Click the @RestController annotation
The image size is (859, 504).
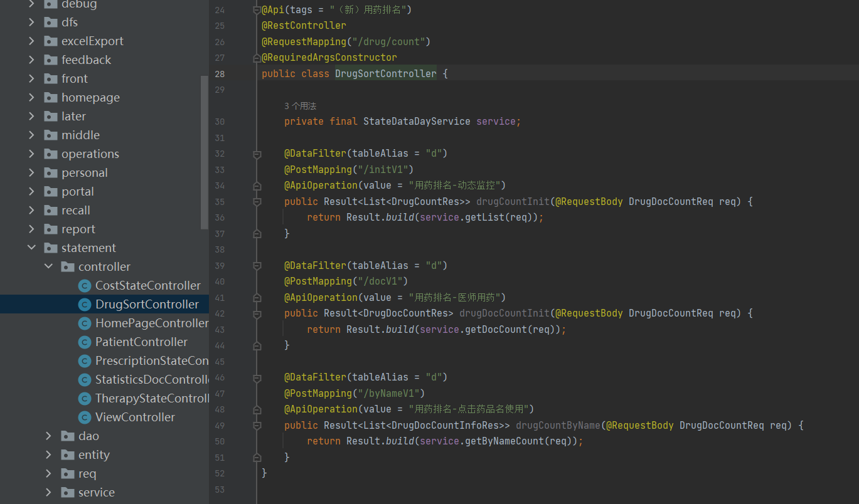click(304, 26)
